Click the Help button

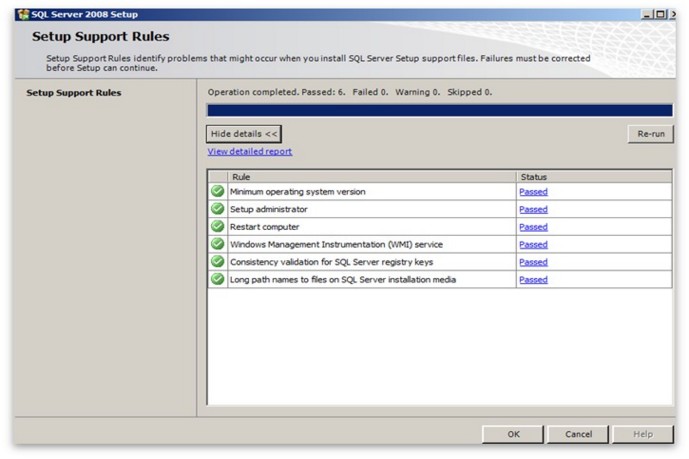coord(643,434)
